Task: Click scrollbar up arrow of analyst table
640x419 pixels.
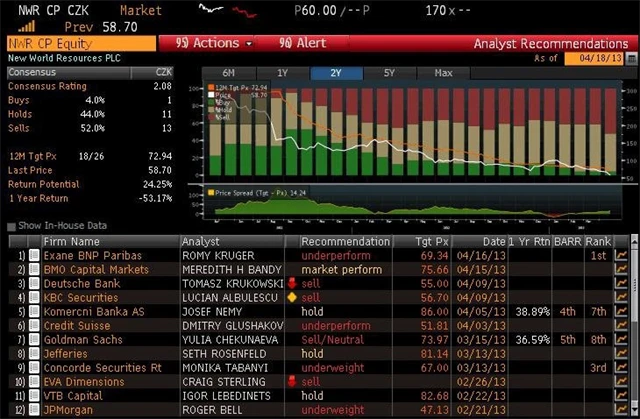Action: coord(633,242)
